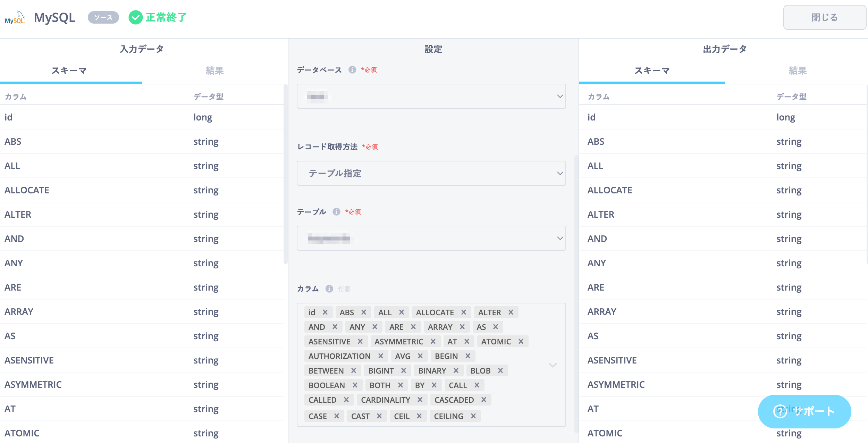Remove the id column tag

325,312
